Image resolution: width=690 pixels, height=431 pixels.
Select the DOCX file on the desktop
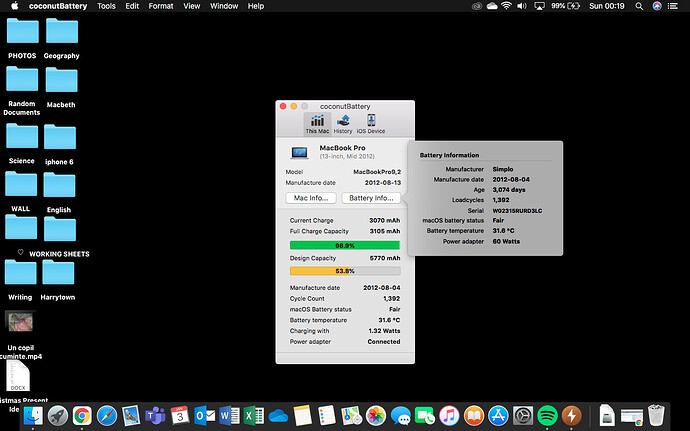(x=18, y=376)
